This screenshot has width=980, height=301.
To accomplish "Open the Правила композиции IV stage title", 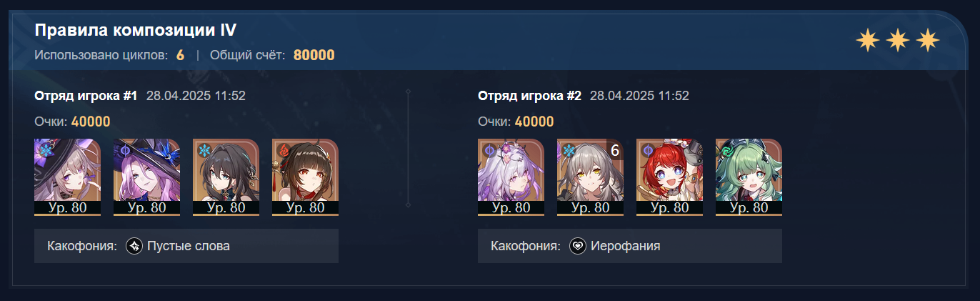I will (x=136, y=30).
